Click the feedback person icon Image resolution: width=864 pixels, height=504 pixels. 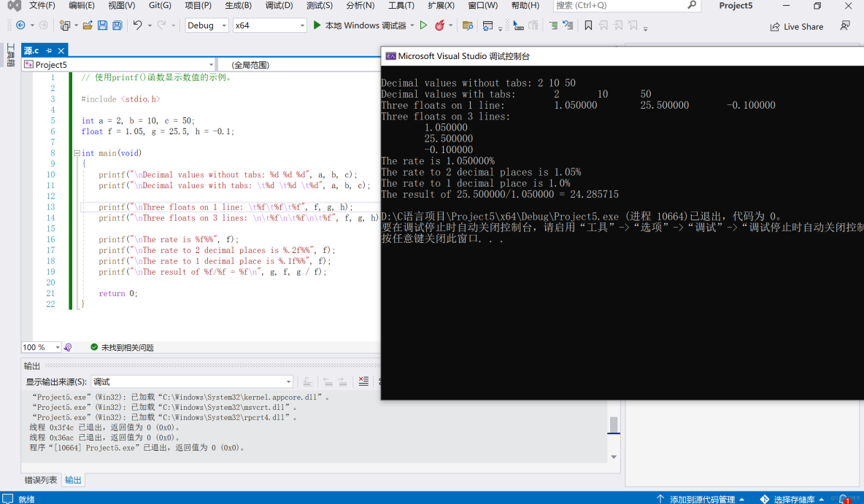[x=845, y=26]
